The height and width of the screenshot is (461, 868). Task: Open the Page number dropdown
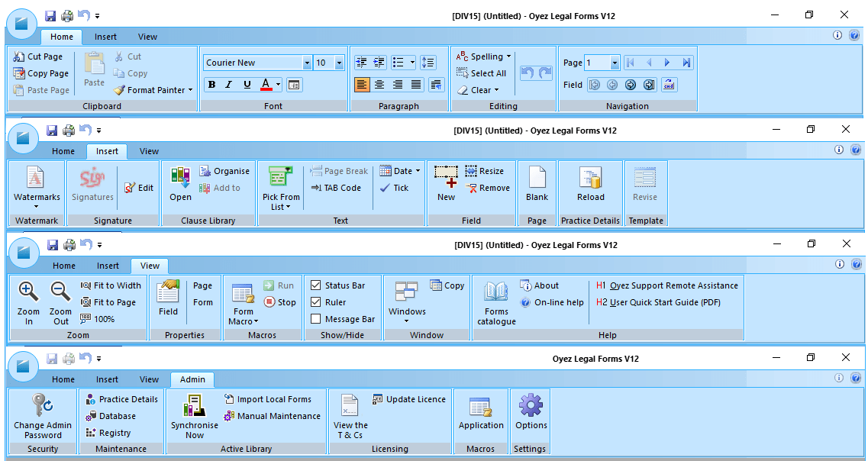click(x=615, y=63)
